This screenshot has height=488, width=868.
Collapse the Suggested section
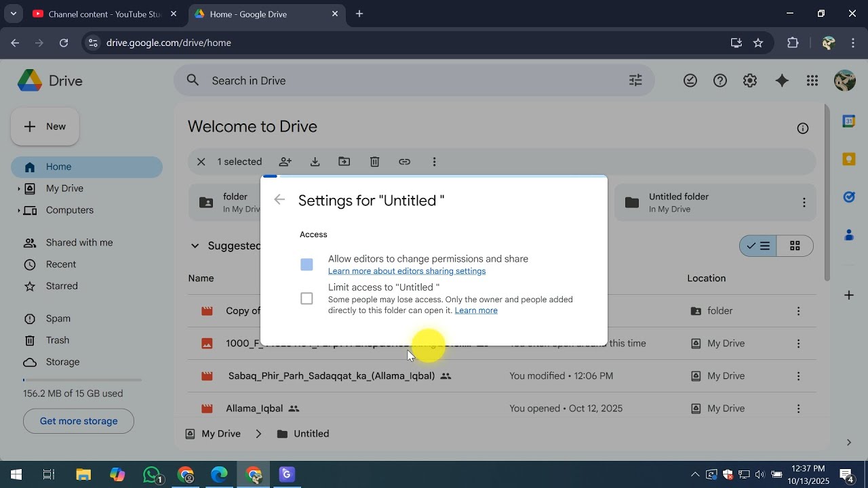195,246
